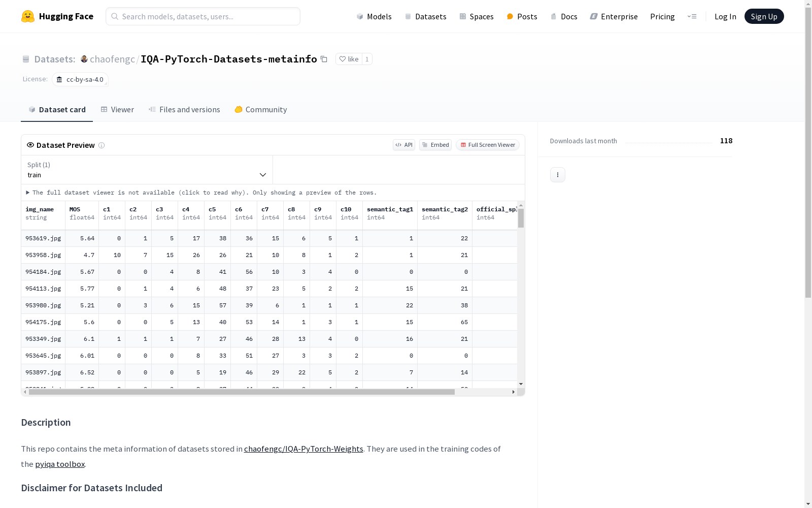Go to Models in top navigation

pyautogui.click(x=374, y=16)
